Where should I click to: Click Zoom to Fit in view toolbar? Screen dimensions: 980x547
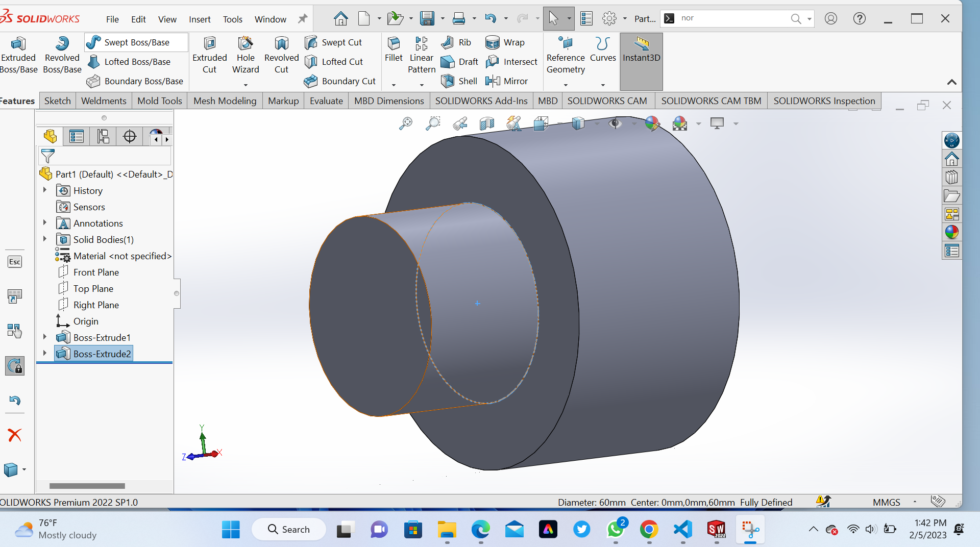tap(406, 123)
